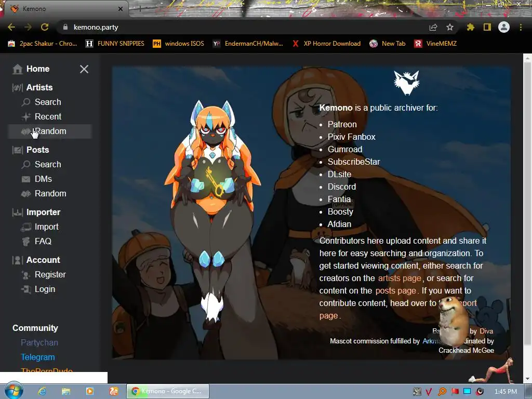Open the Windows Start menu

14,391
